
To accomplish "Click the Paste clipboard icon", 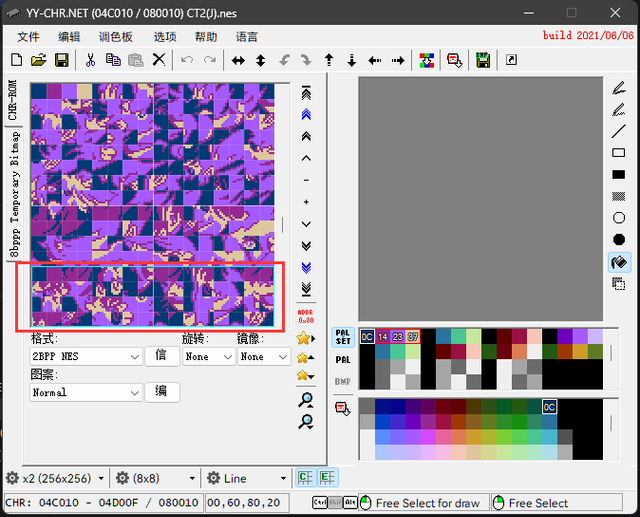I will point(136,60).
